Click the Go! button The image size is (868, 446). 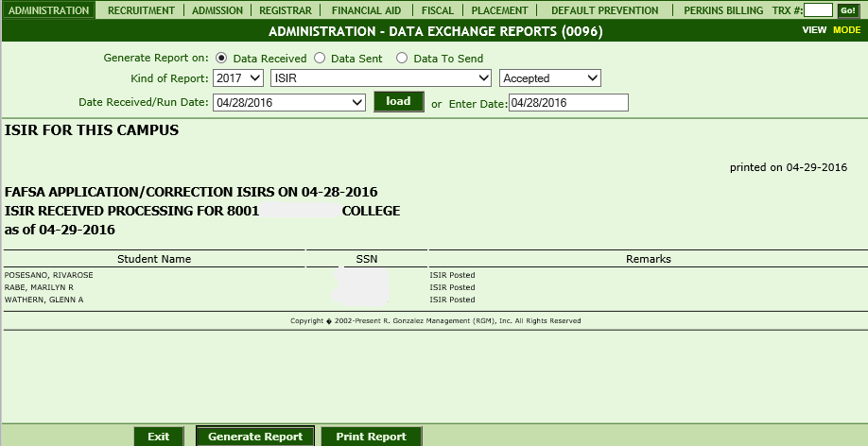[848, 10]
